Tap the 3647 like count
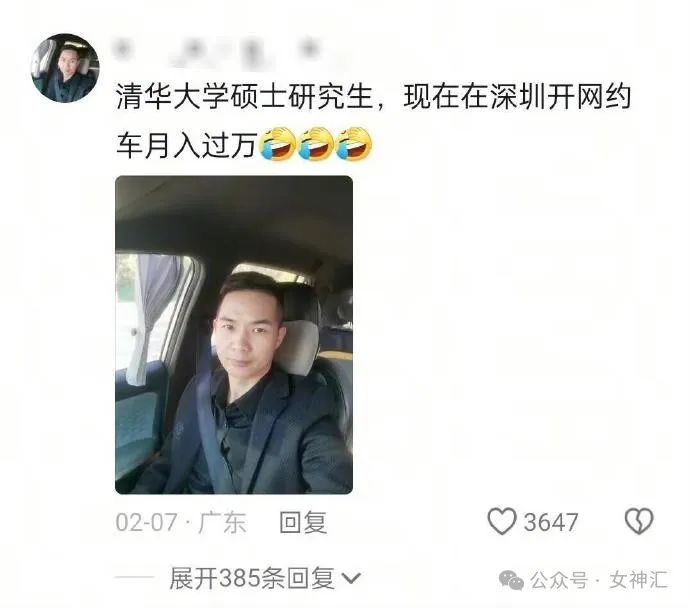 pos(551,522)
